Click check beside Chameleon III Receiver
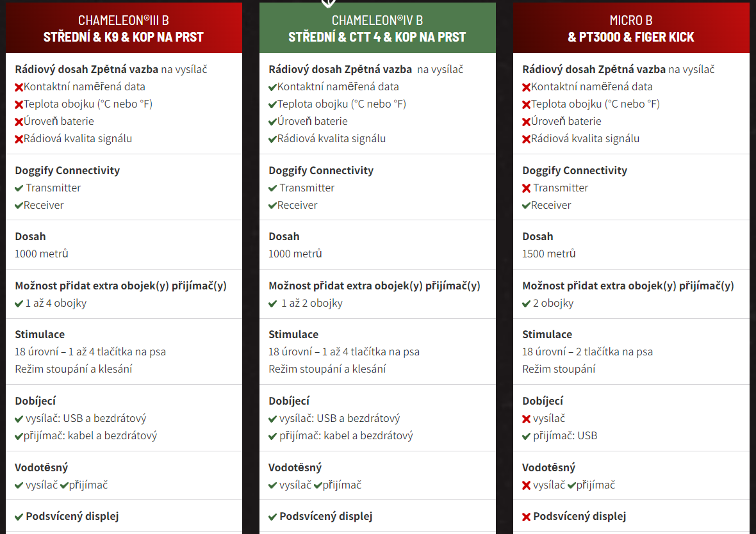The width and height of the screenshot is (756, 534). 19,206
